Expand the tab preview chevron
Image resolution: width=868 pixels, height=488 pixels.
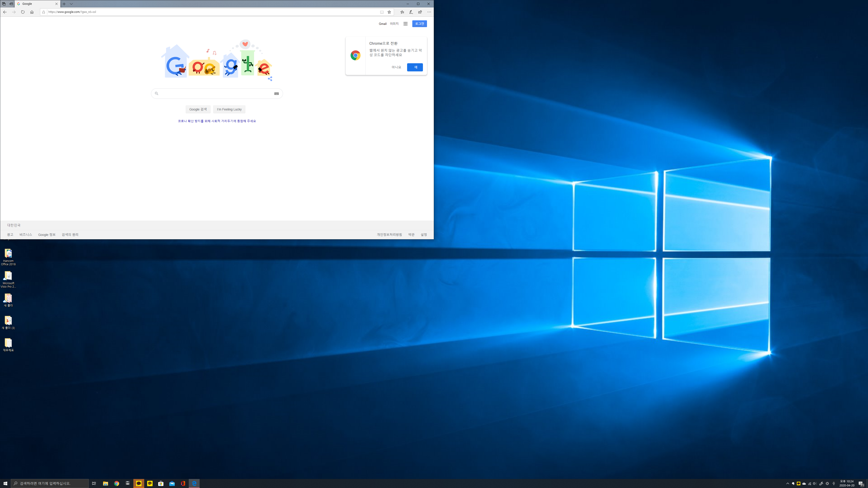click(x=71, y=4)
